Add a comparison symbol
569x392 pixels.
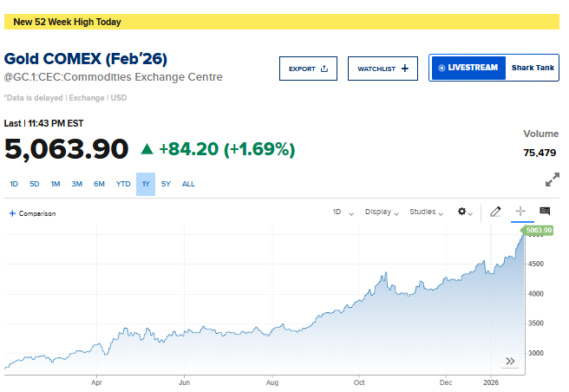[x=32, y=212]
